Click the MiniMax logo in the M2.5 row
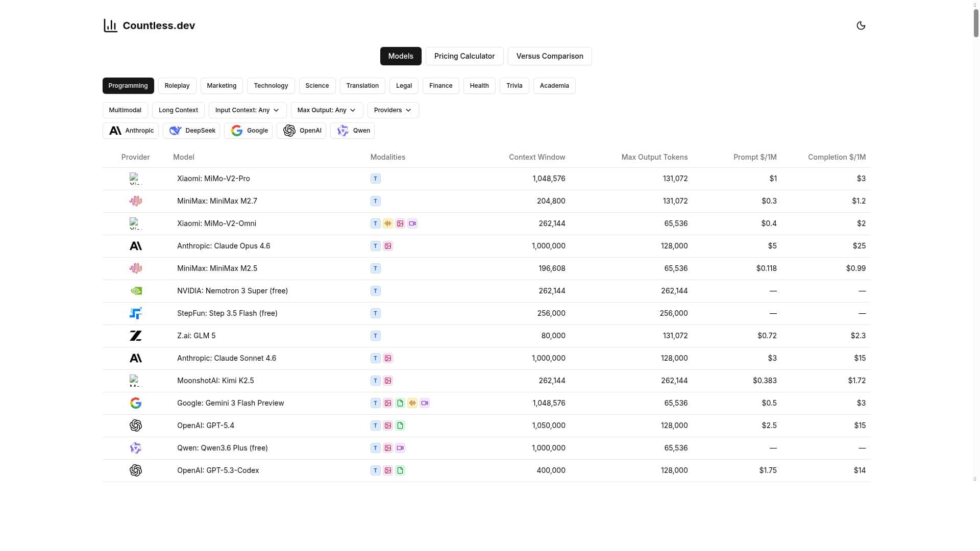The width and height of the screenshot is (980, 551). [x=136, y=268]
